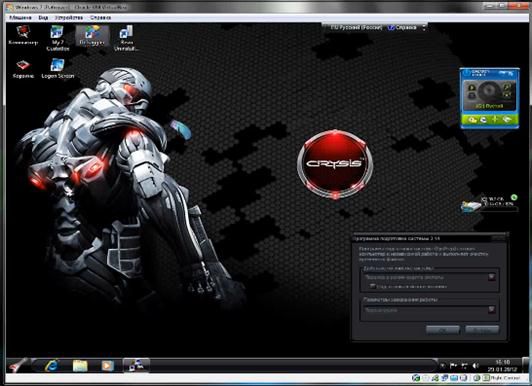
Task: Click VirtualBox hard disk activity indicator
Action: pos(416,378)
